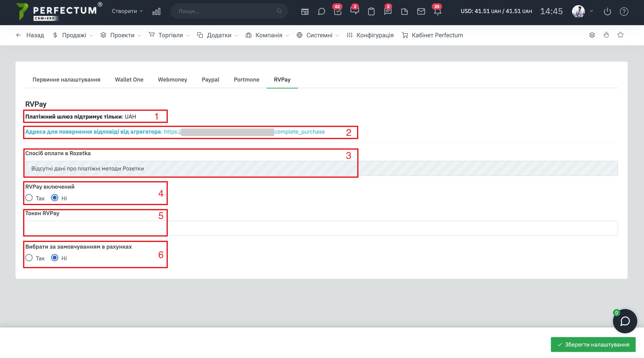Click the Токен RVPay input field
Image resolution: width=644 pixels, height=358 pixels.
click(x=321, y=228)
